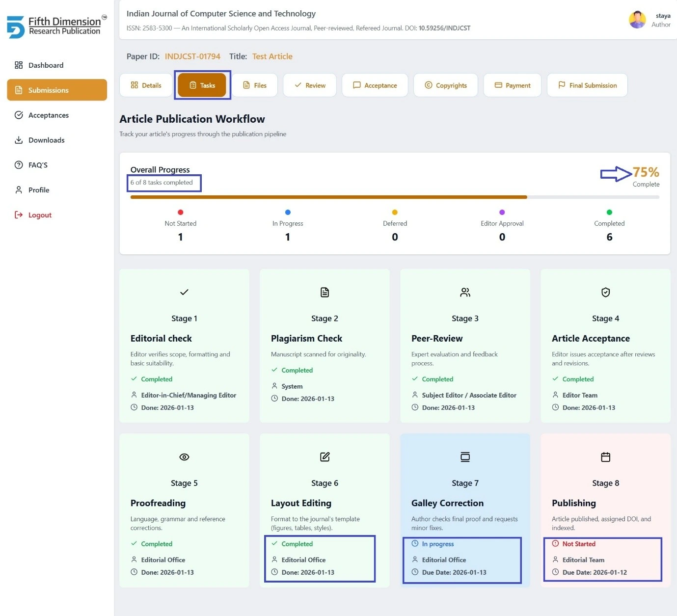The width and height of the screenshot is (677, 616).
Task: Open Dashboard in the sidebar
Action: pyautogui.click(x=57, y=65)
